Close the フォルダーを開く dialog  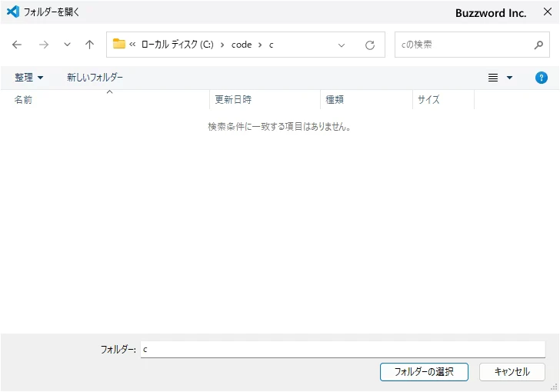tap(548, 12)
